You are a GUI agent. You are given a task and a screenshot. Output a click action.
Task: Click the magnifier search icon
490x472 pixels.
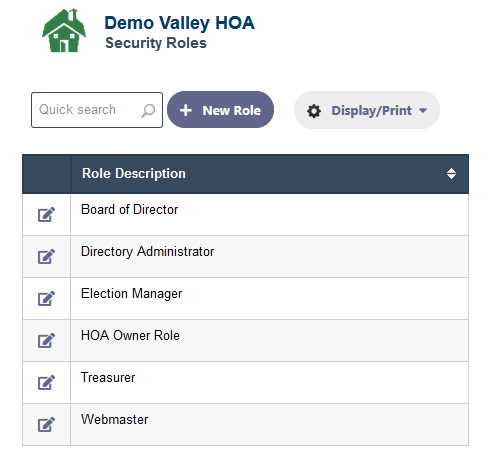pyautogui.click(x=148, y=110)
